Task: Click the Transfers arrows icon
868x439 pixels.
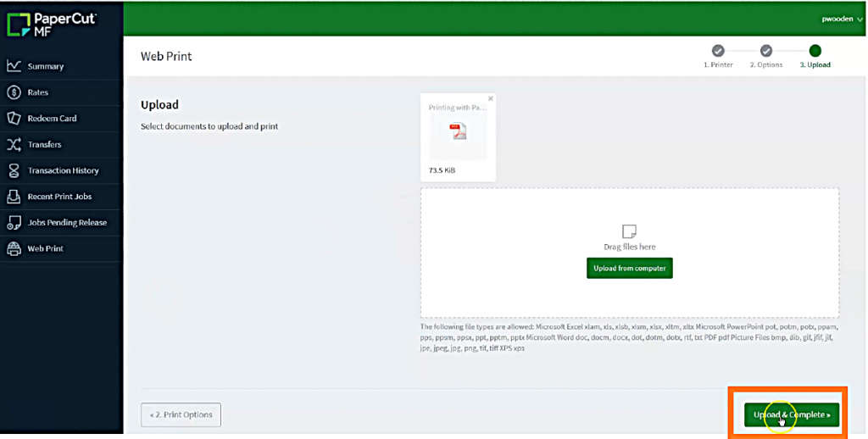Action: (14, 145)
